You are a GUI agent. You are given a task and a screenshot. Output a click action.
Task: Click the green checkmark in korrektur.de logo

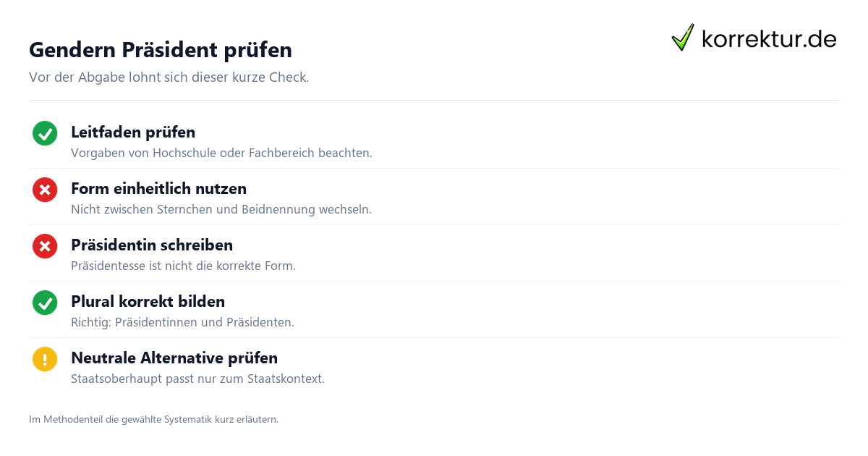pos(683,38)
